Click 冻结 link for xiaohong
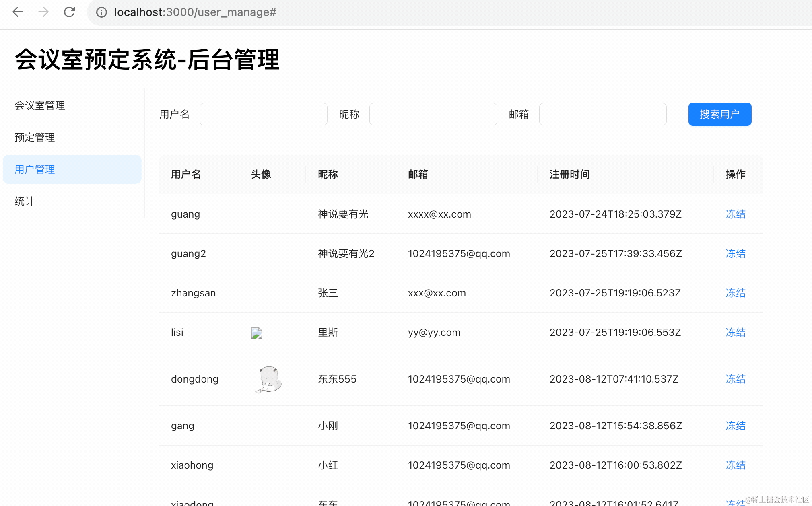812x506 pixels. pos(735,465)
